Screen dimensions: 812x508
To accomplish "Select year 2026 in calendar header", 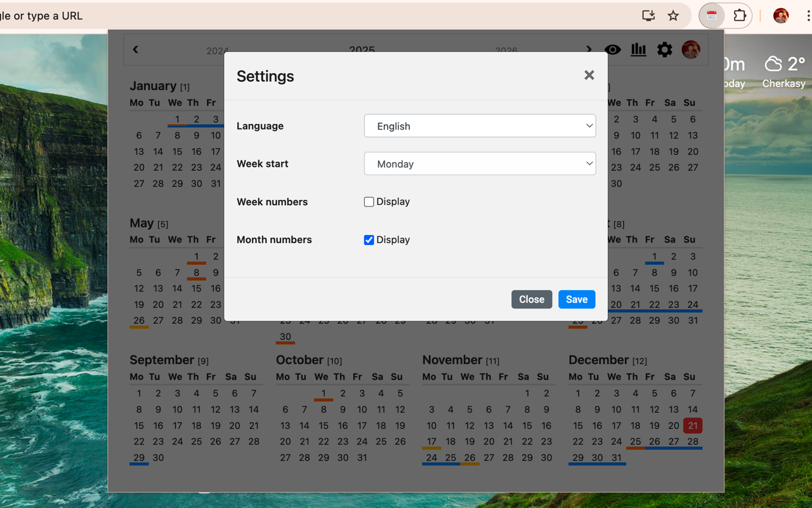I will [x=506, y=51].
